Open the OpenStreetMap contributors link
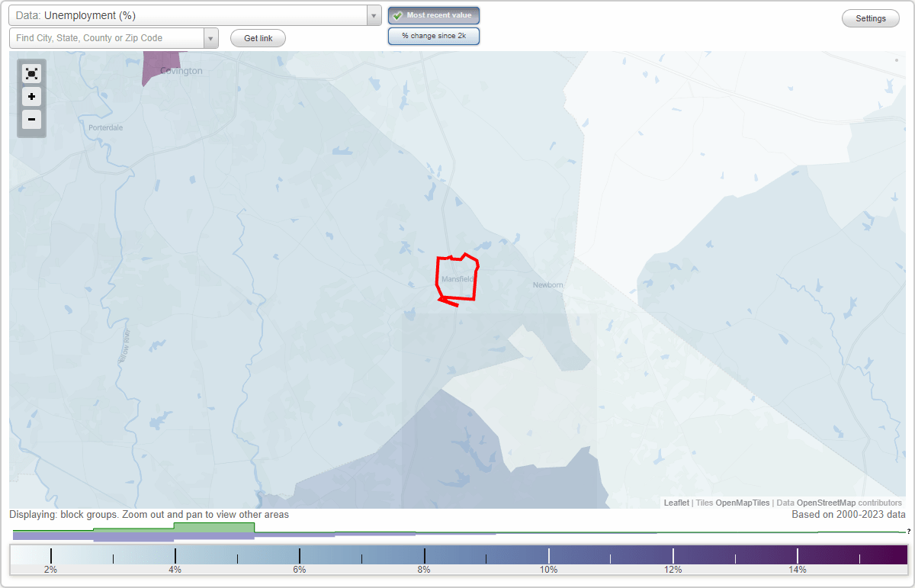The height and width of the screenshot is (588, 915). click(x=823, y=503)
